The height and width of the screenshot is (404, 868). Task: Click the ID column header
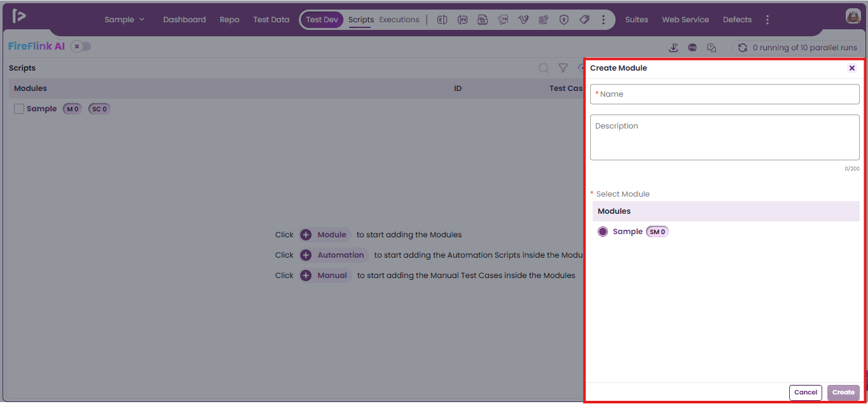tap(457, 88)
